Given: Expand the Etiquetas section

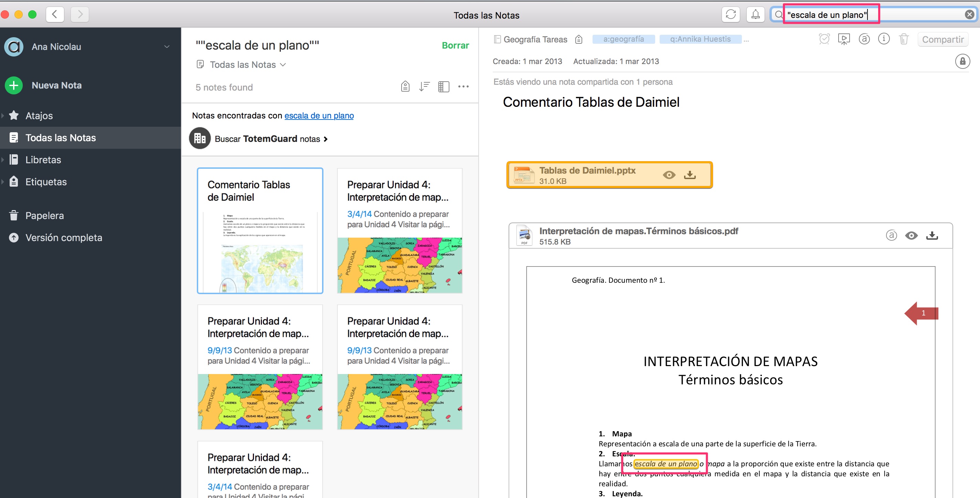Looking at the screenshot, I should pos(3,181).
